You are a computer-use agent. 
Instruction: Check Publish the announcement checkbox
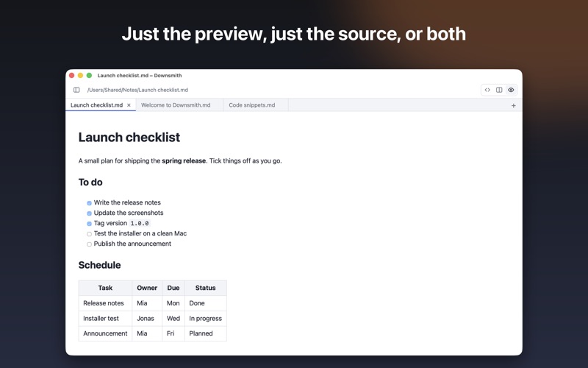(89, 244)
